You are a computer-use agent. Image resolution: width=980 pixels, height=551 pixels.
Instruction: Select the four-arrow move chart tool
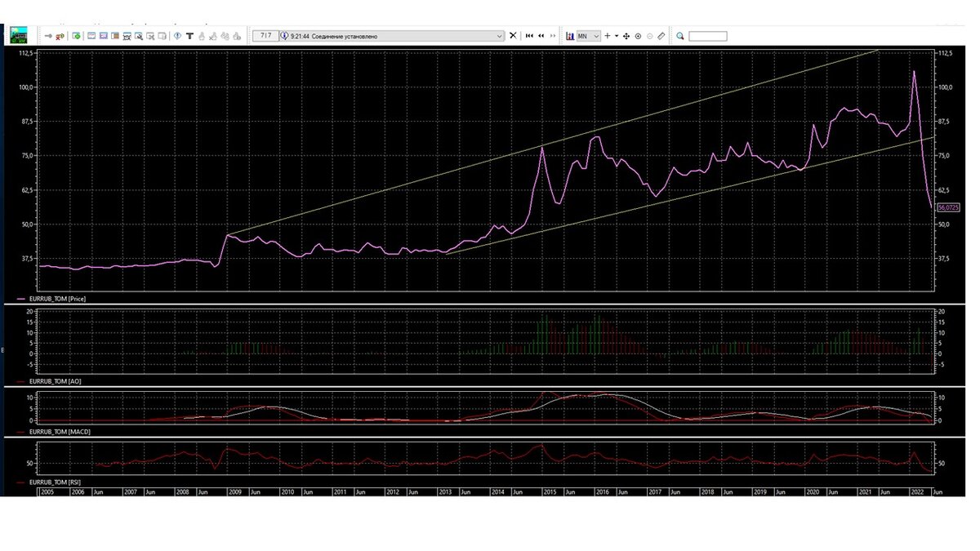pyautogui.click(x=626, y=36)
